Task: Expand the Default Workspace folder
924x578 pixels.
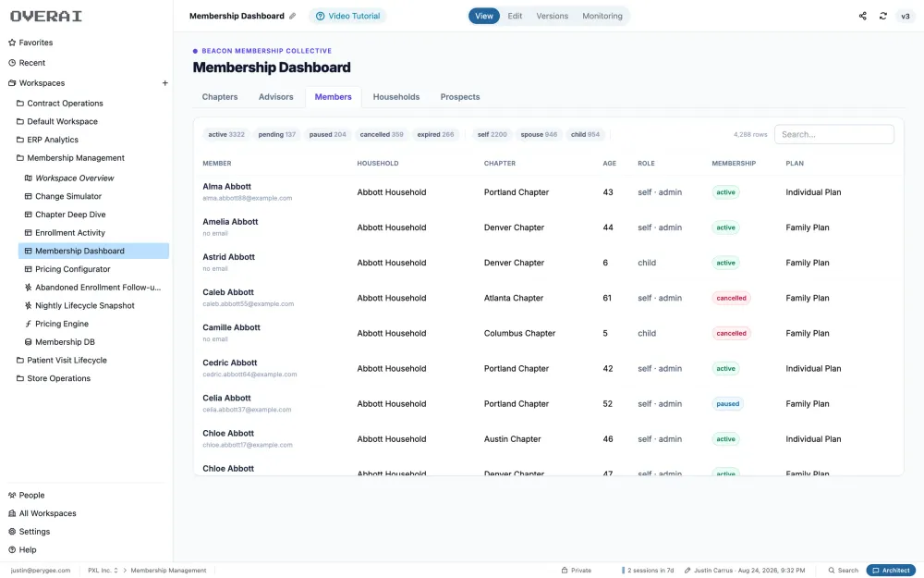Action: 56,121
